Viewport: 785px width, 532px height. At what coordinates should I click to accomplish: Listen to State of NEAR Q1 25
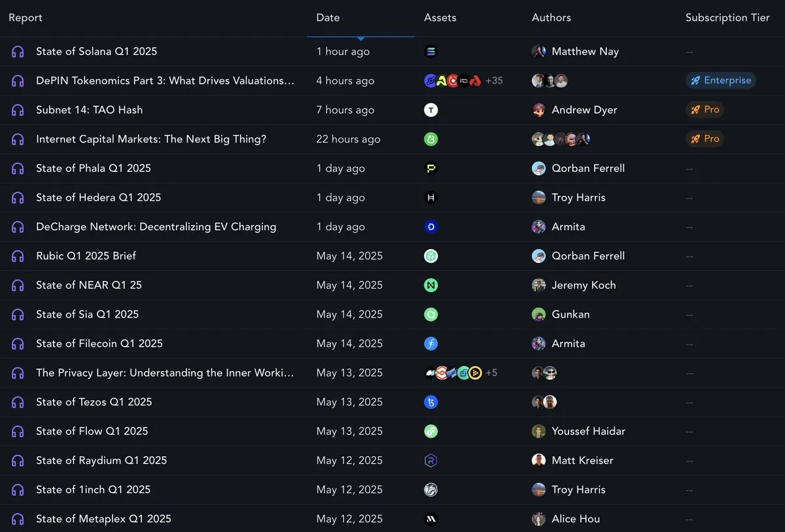[x=18, y=285]
